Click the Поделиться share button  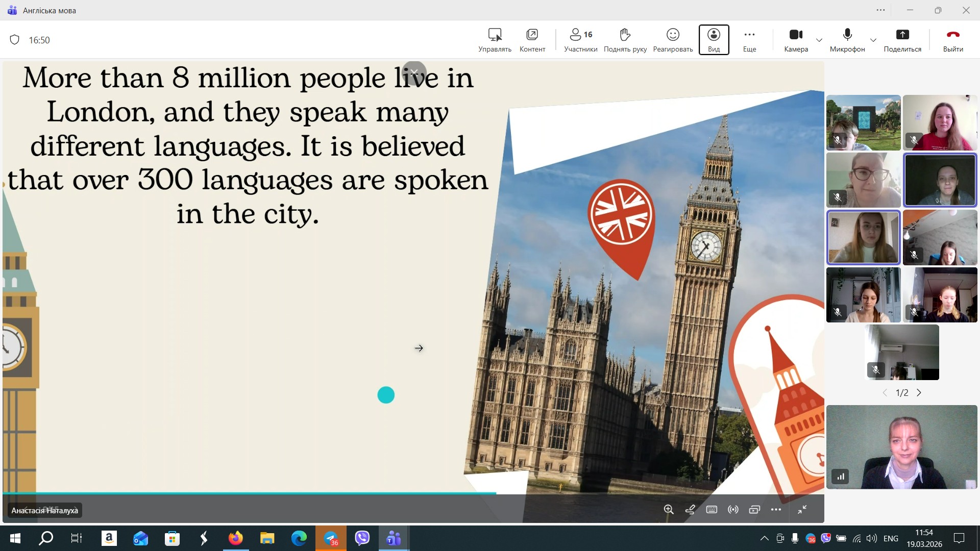tap(902, 40)
